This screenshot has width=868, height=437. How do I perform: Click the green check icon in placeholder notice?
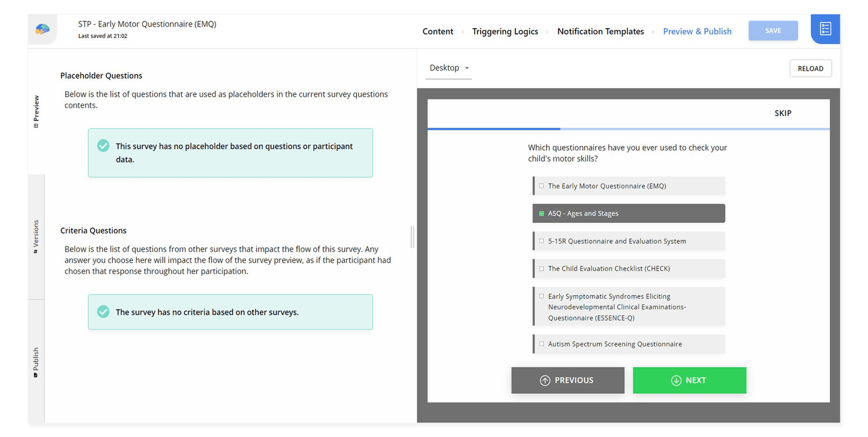point(103,145)
